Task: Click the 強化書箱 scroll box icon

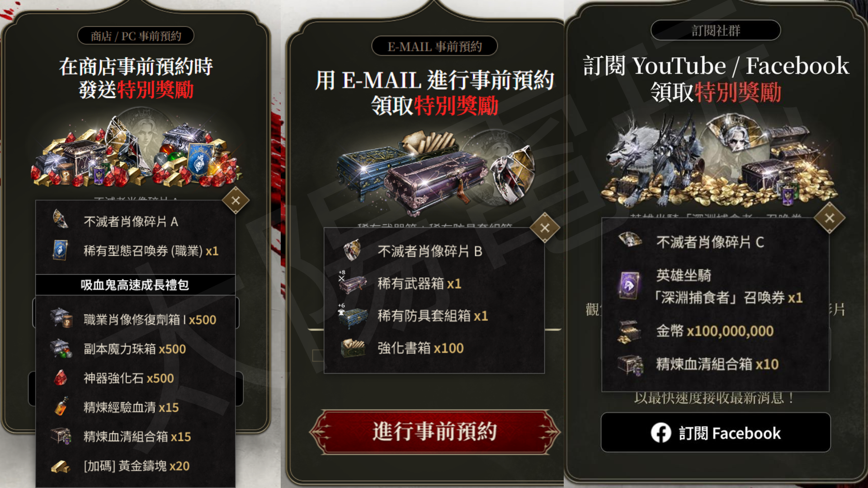Action: click(x=353, y=348)
